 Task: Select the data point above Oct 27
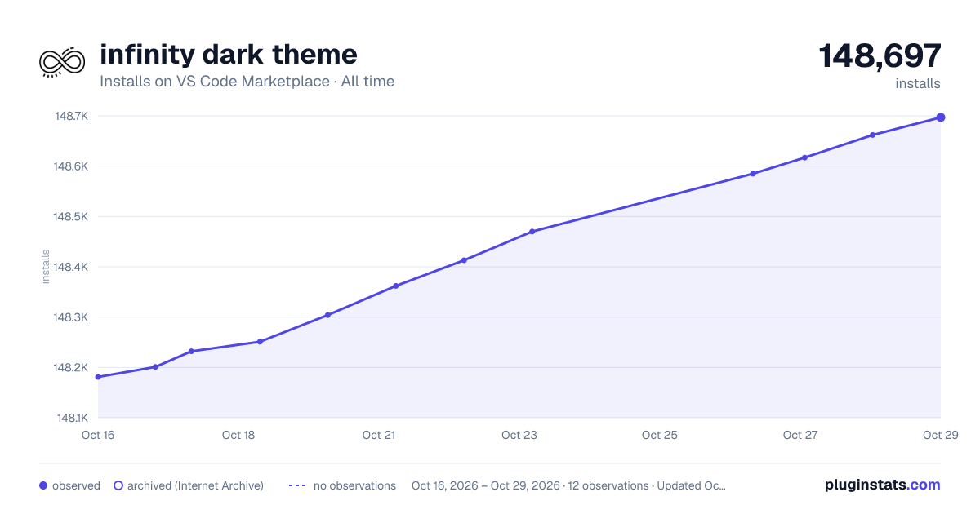pyautogui.click(x=805, y=157)
